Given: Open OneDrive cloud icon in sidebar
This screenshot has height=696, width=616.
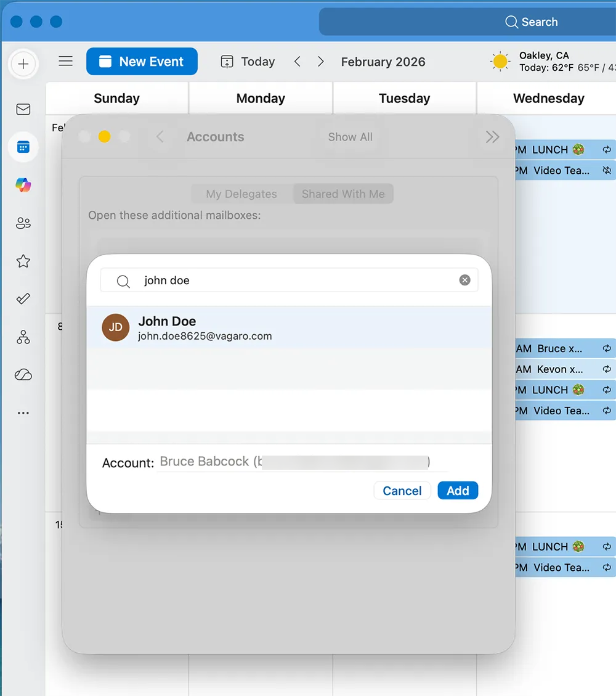Looking at the screenshot, I should (23, 374).
